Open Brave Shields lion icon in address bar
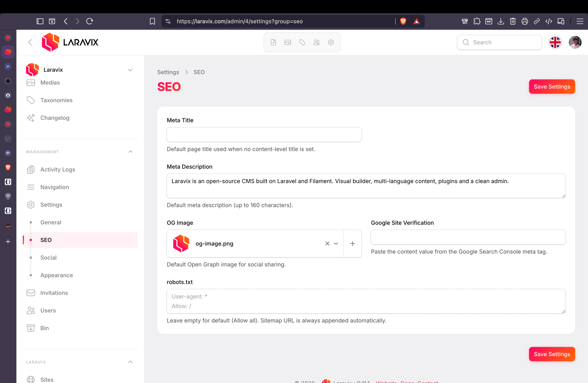The height and width of the screenshot is (383, 588). (403, 21)
